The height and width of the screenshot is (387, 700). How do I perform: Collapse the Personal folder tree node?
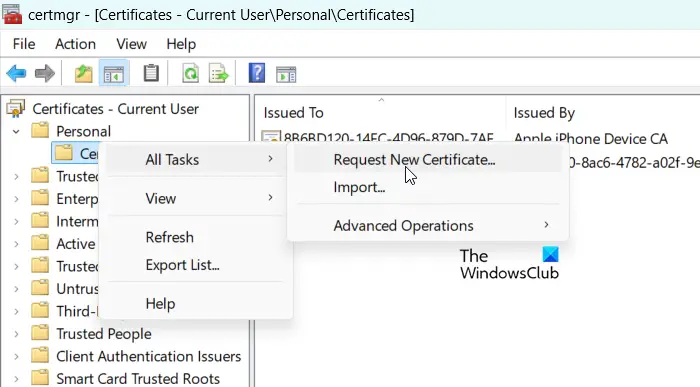[17, 132]
